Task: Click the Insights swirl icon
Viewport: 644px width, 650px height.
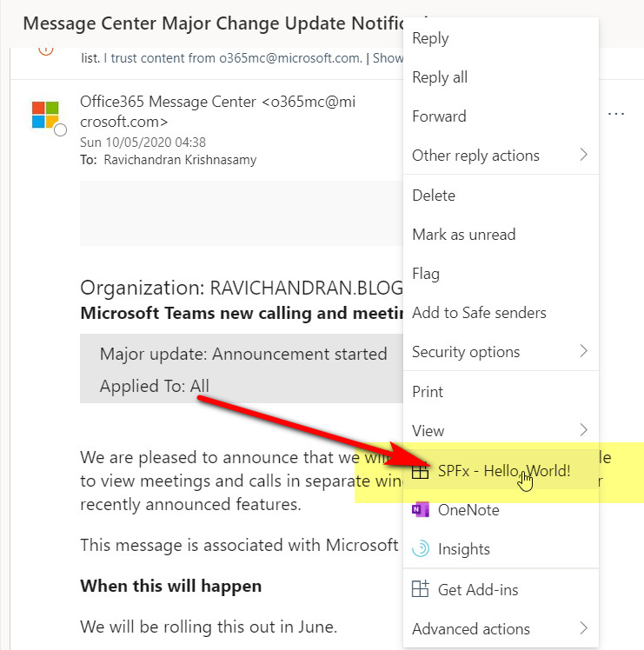Action: [421, 549]
